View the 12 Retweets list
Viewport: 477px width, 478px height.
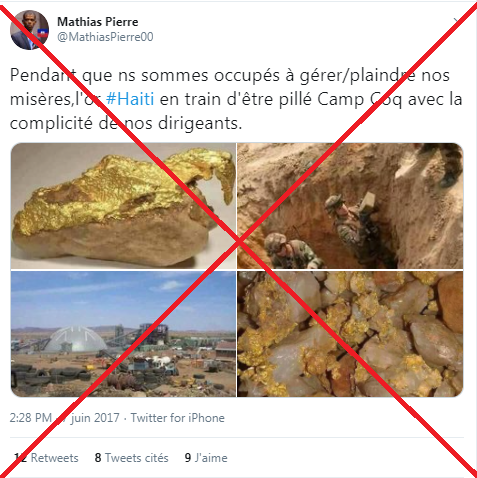click(x=46, y=458)
